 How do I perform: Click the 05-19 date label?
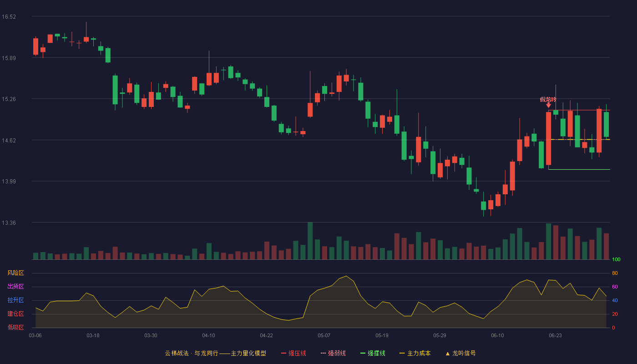(382, 335)
